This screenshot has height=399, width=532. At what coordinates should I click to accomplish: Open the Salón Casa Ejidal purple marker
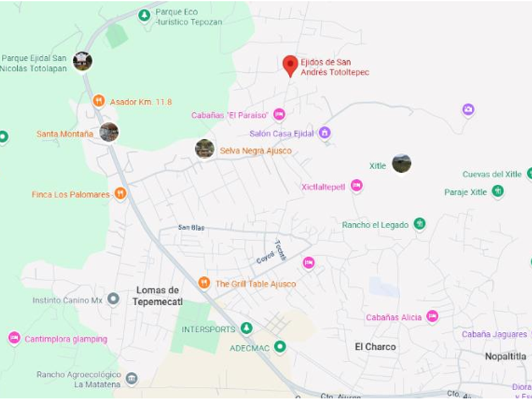coord(324,132)
